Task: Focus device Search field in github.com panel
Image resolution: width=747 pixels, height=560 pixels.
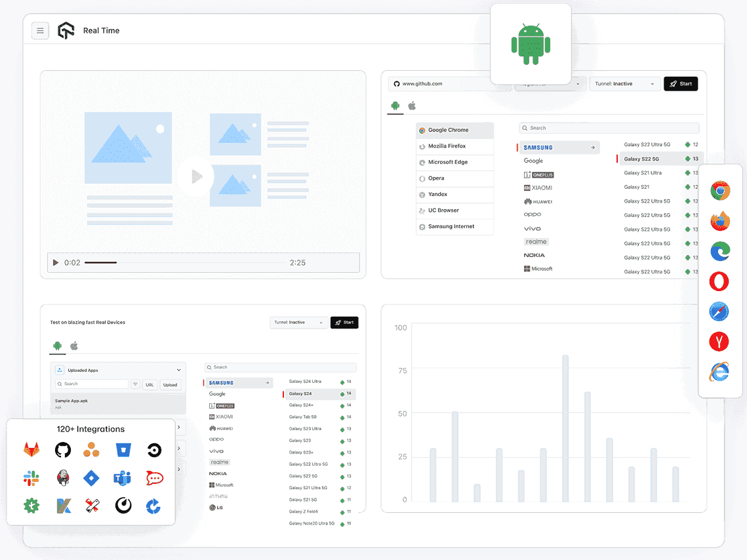Action: coord(609,128)
